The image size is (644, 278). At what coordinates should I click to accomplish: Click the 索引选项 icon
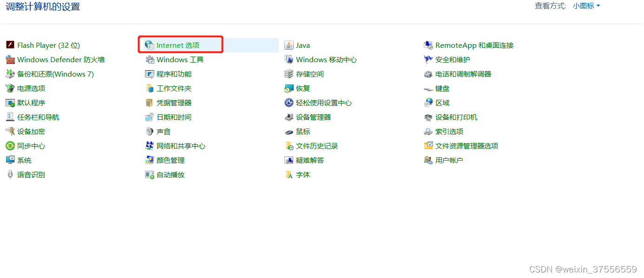[x=428, y=131]
